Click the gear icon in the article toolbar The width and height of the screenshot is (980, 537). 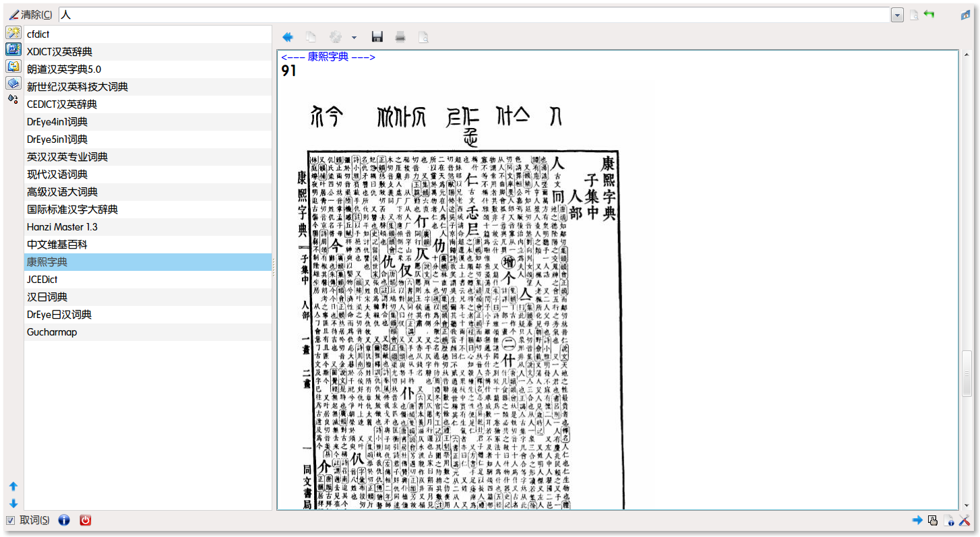point(335,37)
